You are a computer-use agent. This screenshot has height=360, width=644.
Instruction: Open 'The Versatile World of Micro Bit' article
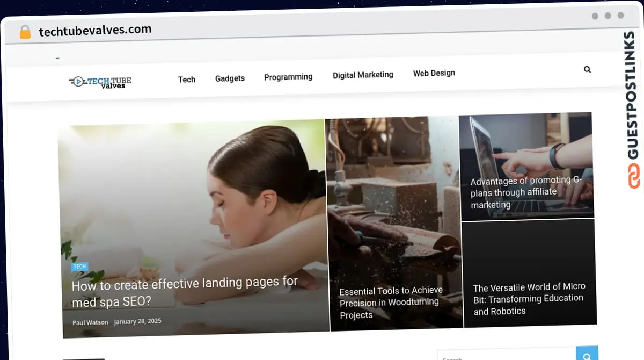coord(529,299)
